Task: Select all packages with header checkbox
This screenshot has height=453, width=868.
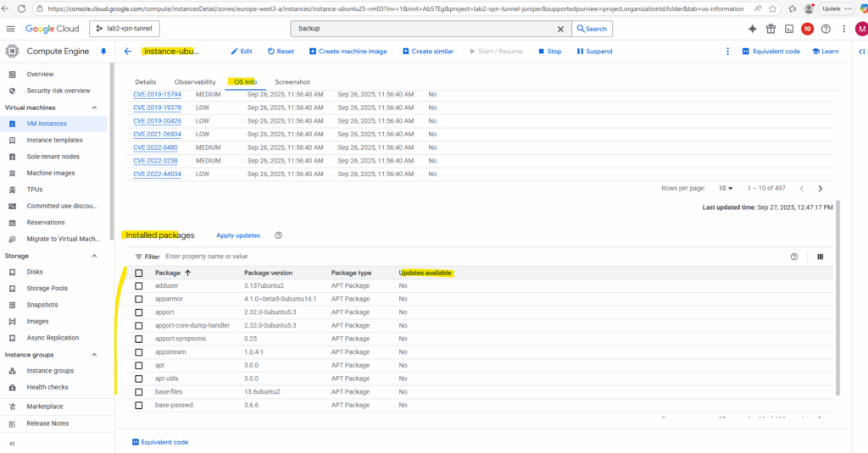Action: point(139,273)
